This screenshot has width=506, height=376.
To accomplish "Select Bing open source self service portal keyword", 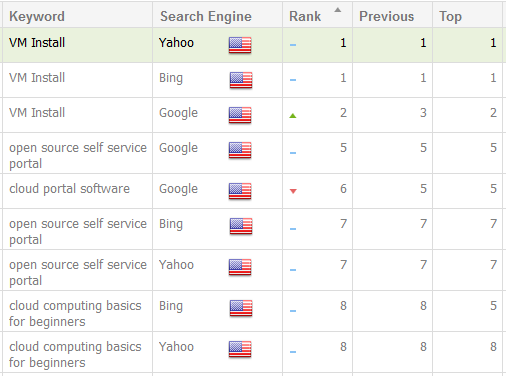I will (78, 231).
